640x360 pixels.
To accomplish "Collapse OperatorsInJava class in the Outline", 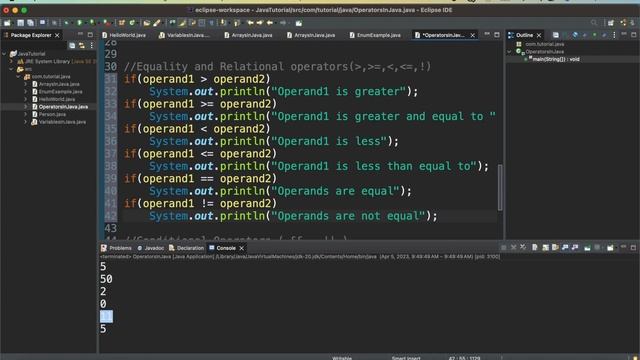I will coord(509,52).
